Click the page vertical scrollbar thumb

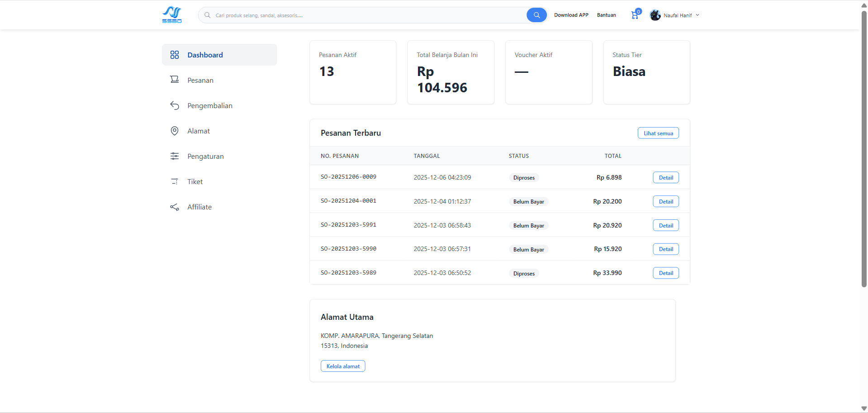click(864, 149)
